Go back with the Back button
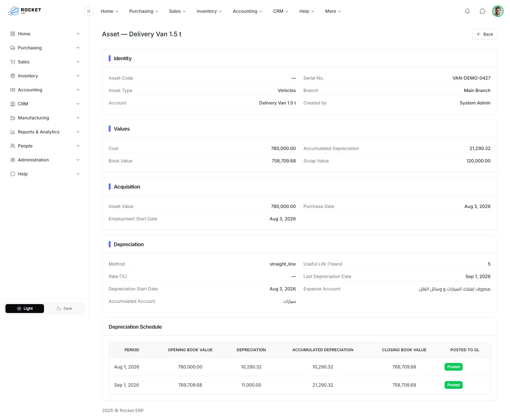Viewport: 510px width, 420px height. [x=484, y=34]
